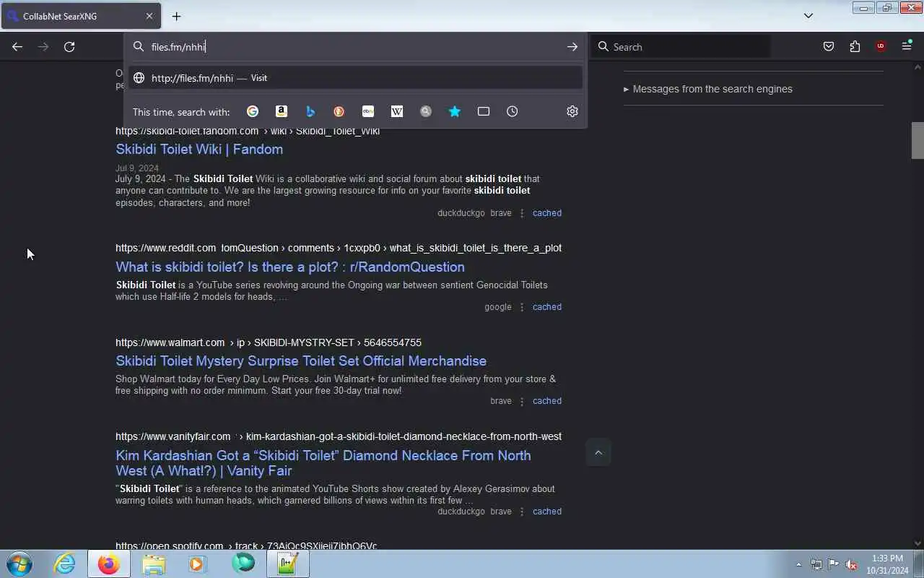Image resolution: width=924 pixels, height=578 pixels.
Task: Open options dots for Vanity Fair result
Action: coord(522,512)
